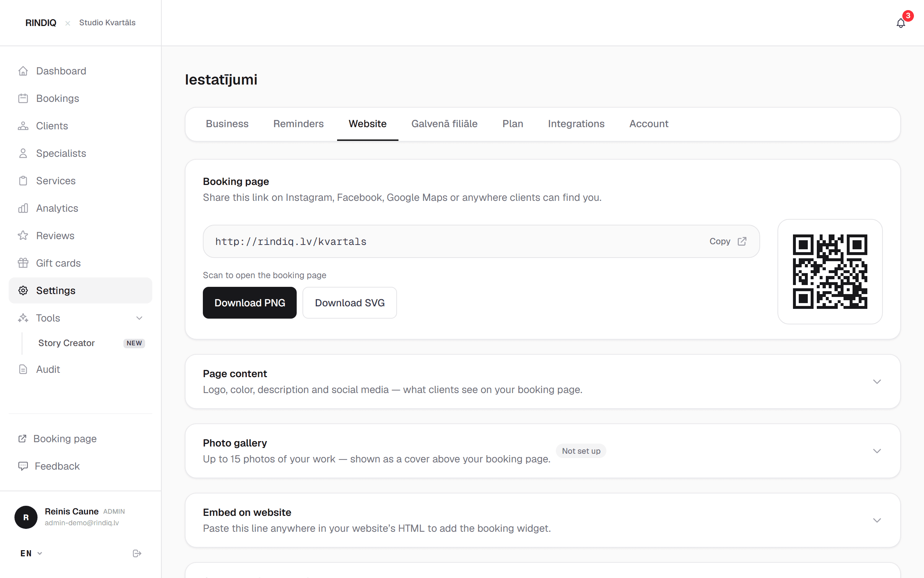Click the Feedback chat bubble icon
924x578 pixels.
23,466
